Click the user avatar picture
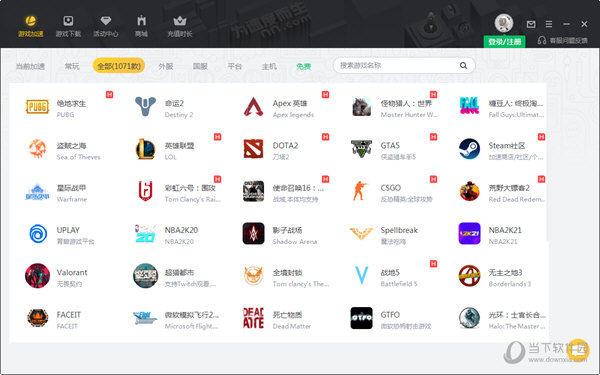The width and height of the screenshot is (600, 375). (x=504, y=23)
